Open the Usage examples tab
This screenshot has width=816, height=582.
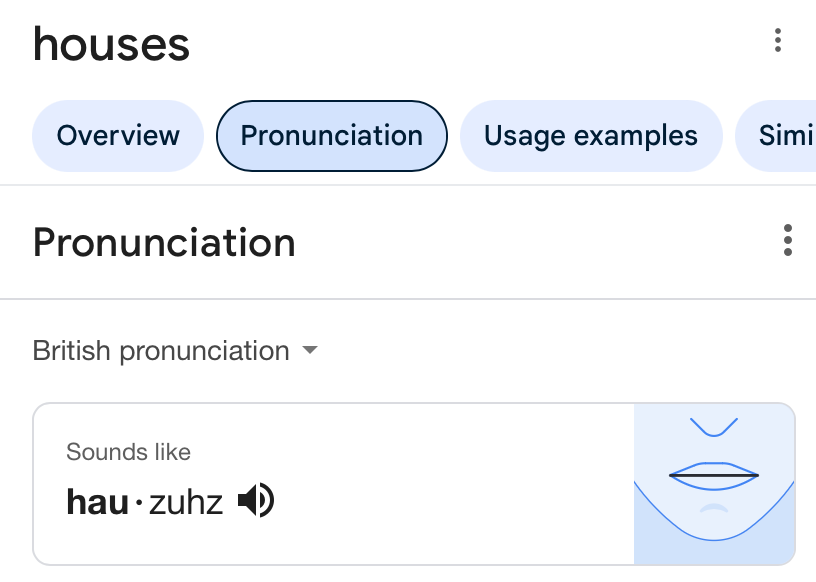pyautogui.click(x=591, y=136)
